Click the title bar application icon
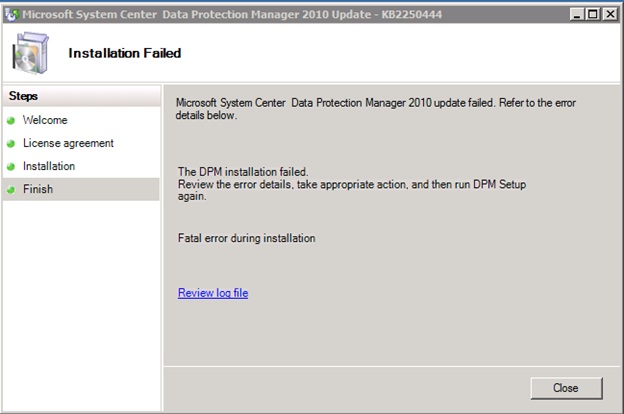624x414 pixels. click(12, 15)
